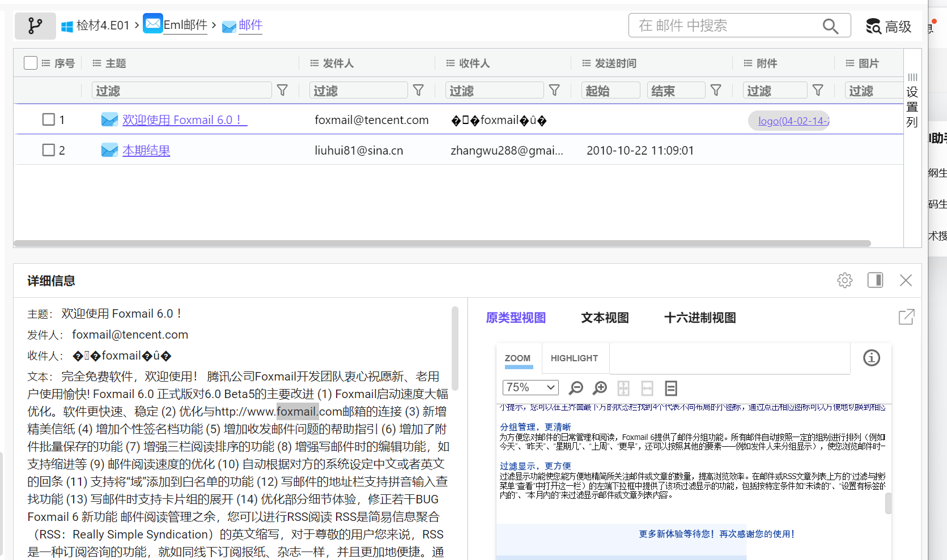Image resolution: width=947 pixels, height=560 pixels.
Task: Click the fit page icon in zoom toolbar
Action: 623,388
